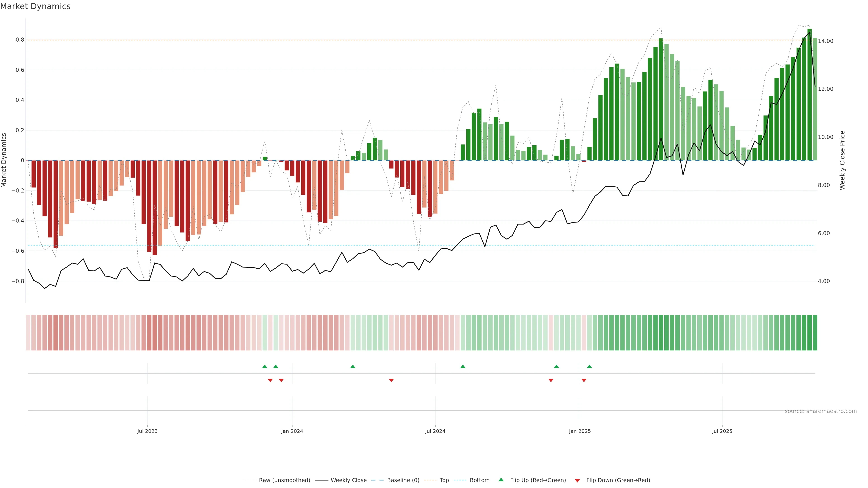Click the Weekly Close Price axis title
868x488 pixels.
click(842, 160)
